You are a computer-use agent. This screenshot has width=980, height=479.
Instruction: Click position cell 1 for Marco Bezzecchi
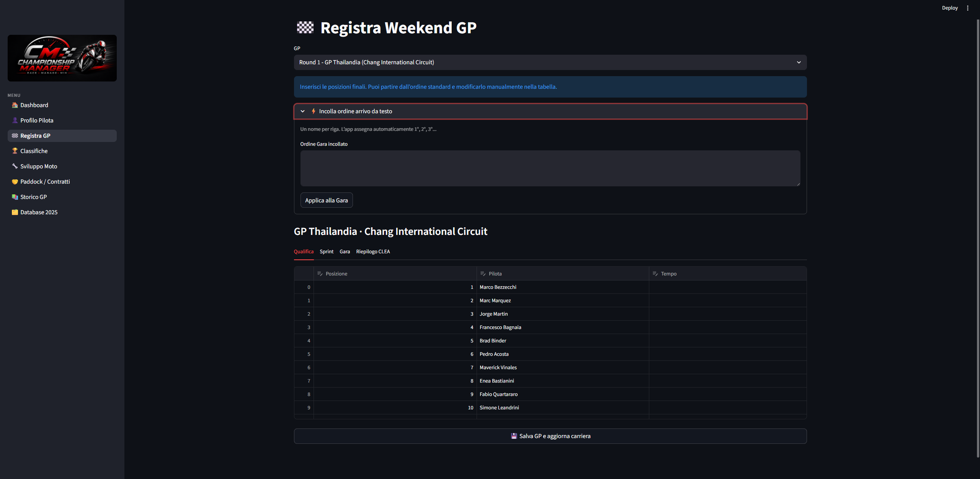click(x=395, y=287)
